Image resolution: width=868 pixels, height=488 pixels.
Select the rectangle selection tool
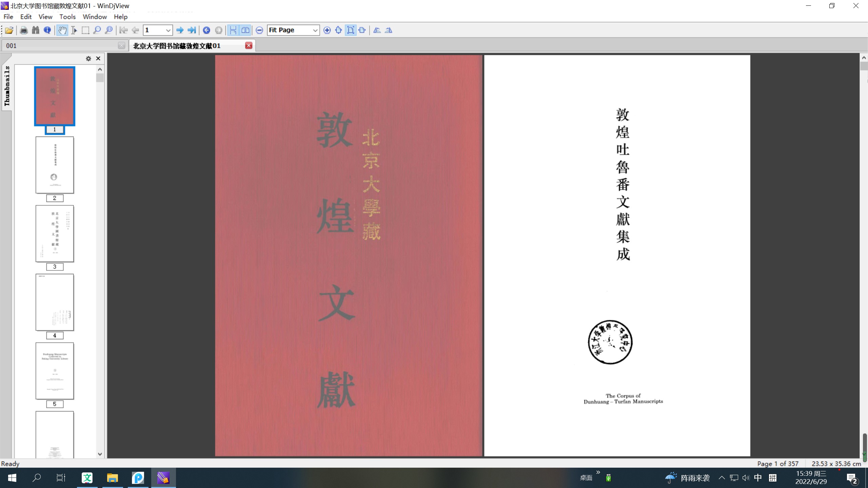point(85,30)
